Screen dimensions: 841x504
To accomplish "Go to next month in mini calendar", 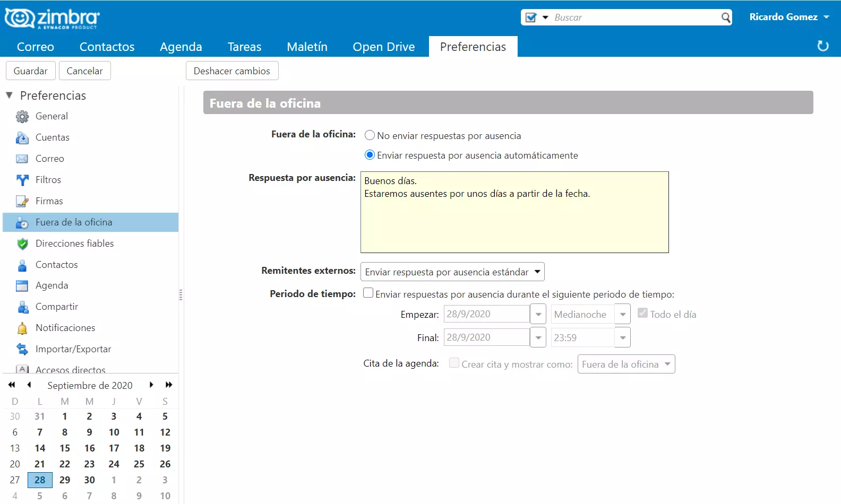I will point(151,385).
